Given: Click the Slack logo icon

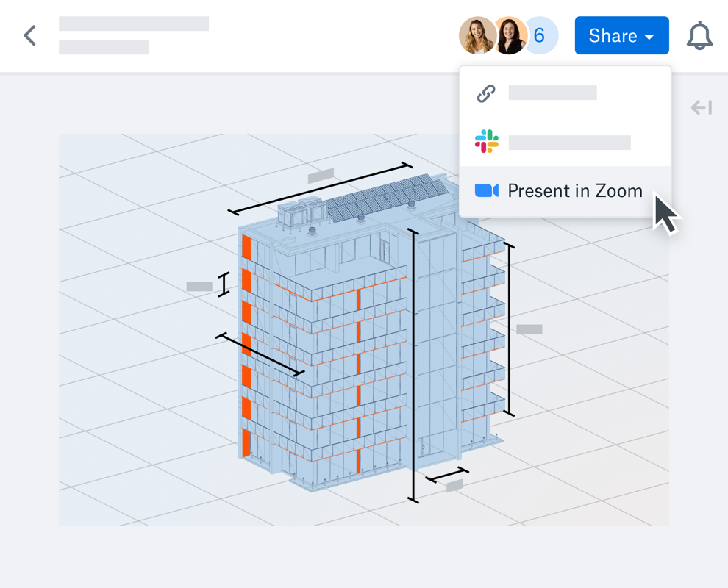Looking at the screenshot, I should point(486,141).
